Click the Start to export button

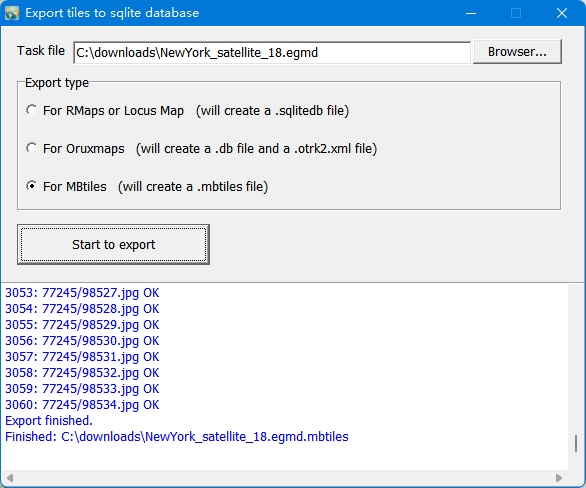tap(113, 244)
